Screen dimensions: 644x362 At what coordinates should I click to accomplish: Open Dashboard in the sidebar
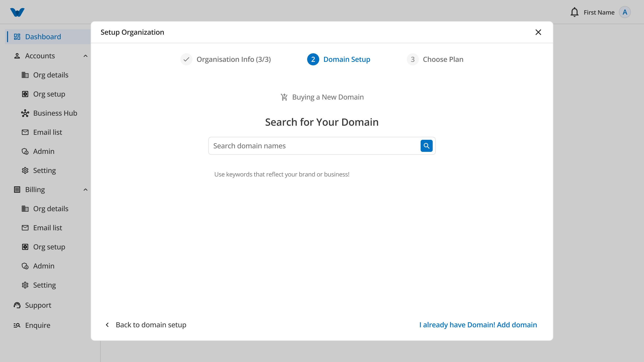pos(48,37)
